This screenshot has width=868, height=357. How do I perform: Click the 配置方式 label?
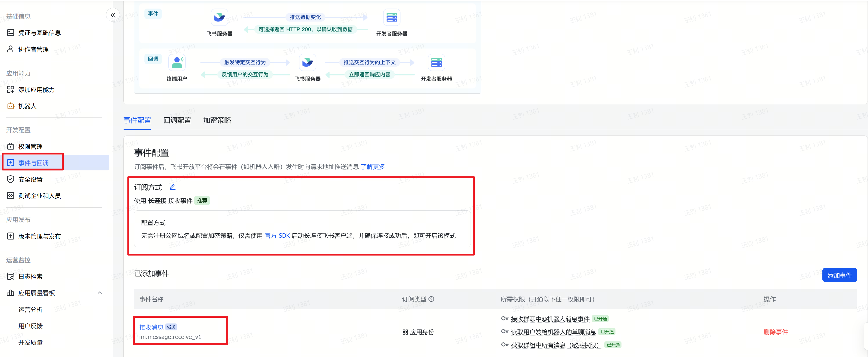[153, 223]
